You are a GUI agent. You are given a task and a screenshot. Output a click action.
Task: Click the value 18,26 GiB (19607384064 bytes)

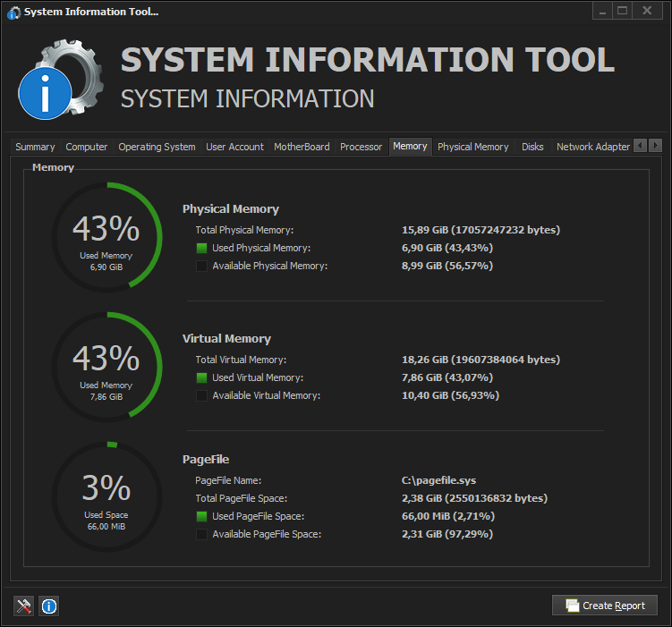(x=481, y=360)
